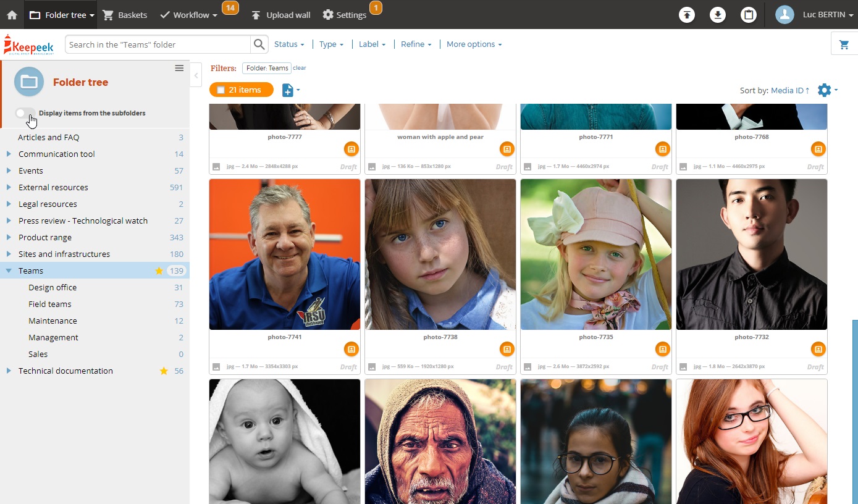
Task: Expand the Events folder
Action: pyautogui.click(x=9, y=170)
